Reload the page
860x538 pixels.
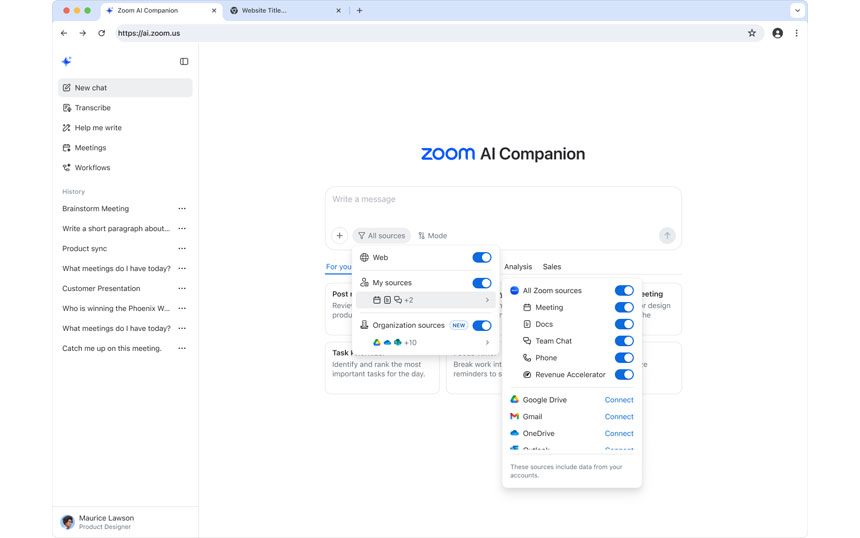[101, 33]
